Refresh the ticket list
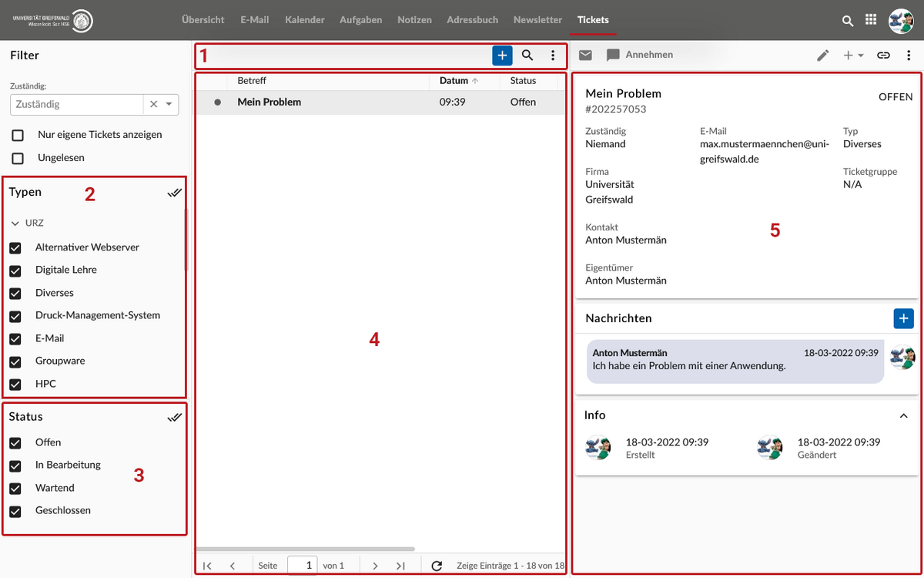 pos(437,566)
